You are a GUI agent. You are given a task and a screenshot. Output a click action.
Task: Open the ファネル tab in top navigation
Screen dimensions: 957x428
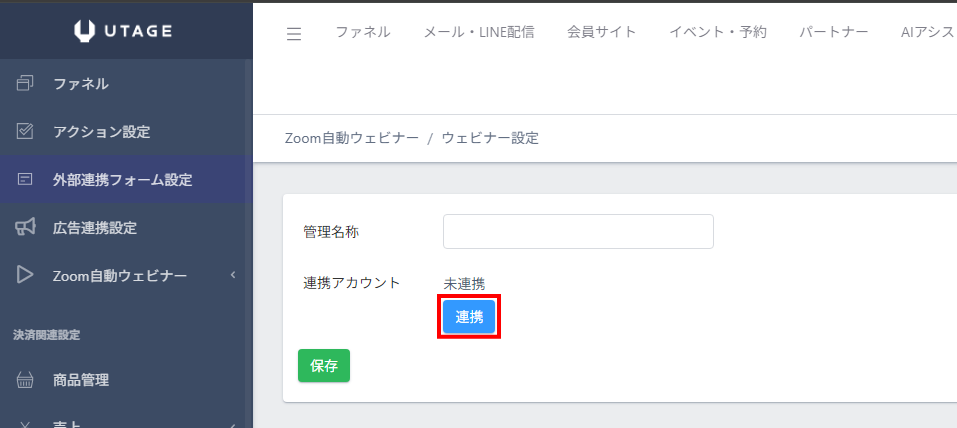(363, 32)
